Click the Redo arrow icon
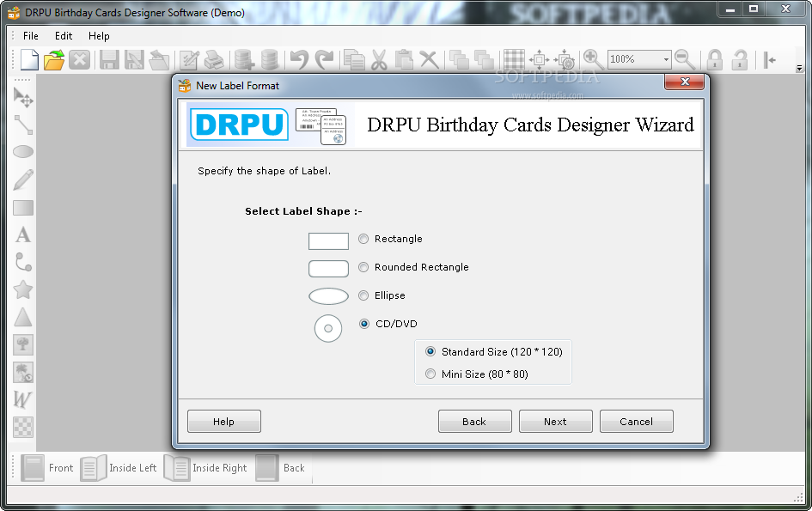812x511 pixels. (325, 59)
